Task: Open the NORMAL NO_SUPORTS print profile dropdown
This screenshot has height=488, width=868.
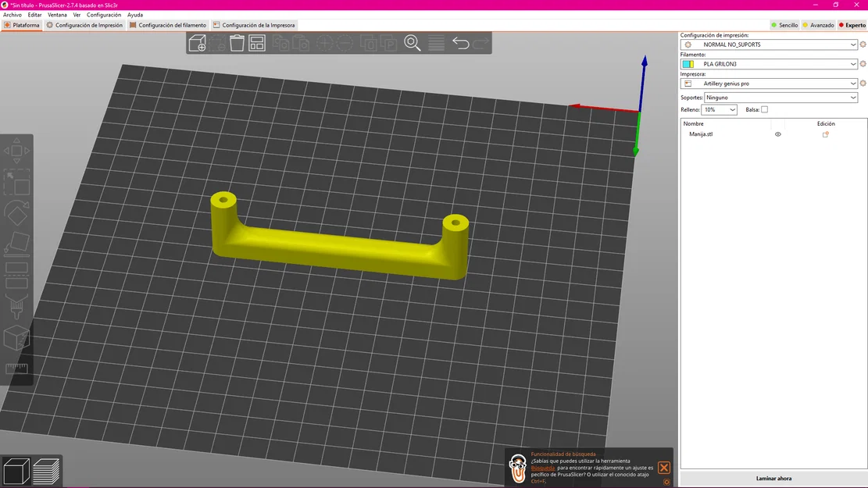Action: (770, 45)
